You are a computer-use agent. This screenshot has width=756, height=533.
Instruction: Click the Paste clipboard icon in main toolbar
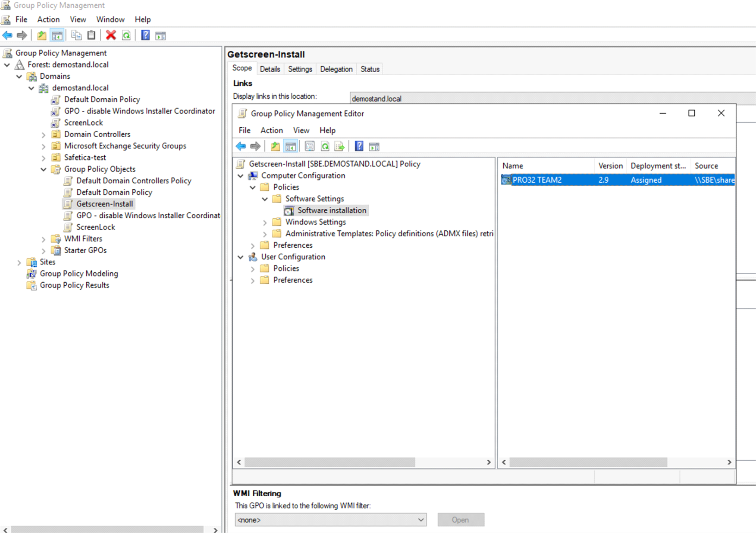tap(91, 35)
